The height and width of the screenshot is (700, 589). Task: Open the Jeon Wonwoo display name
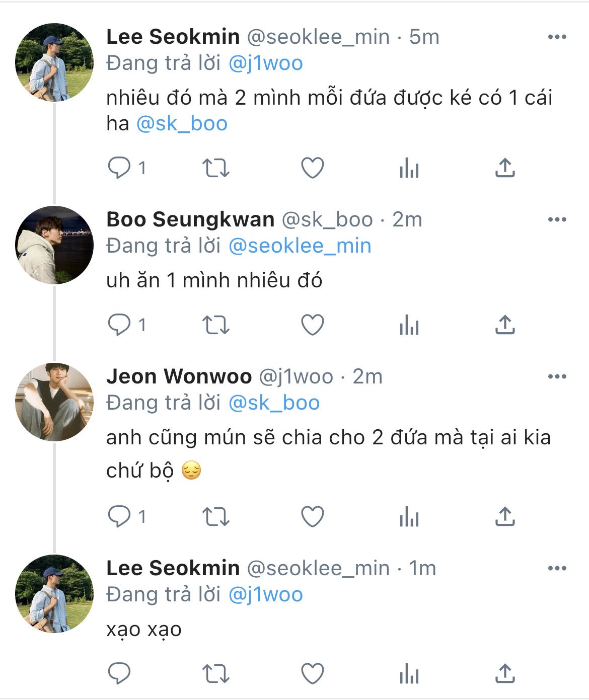[x=179, y=377]
